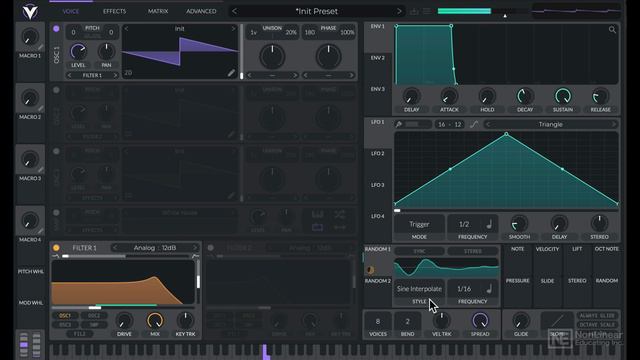Click the Filter 1 Key Trk knob
This screenshot has height=360, width=640.
[185, 321]
